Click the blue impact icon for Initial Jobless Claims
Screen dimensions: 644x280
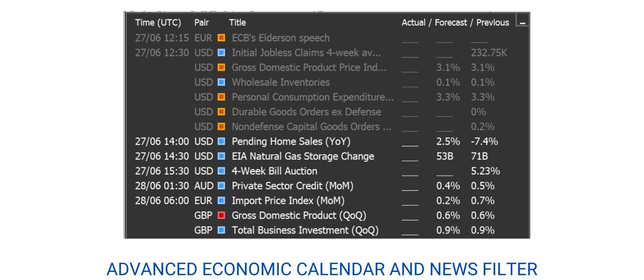tap(222, 53)
